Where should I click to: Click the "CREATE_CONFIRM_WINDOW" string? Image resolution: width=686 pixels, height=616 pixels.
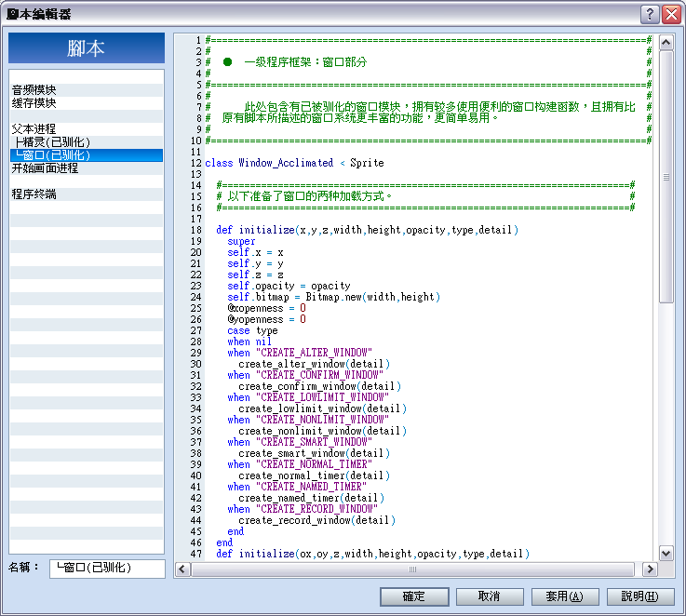click(319, 375)
